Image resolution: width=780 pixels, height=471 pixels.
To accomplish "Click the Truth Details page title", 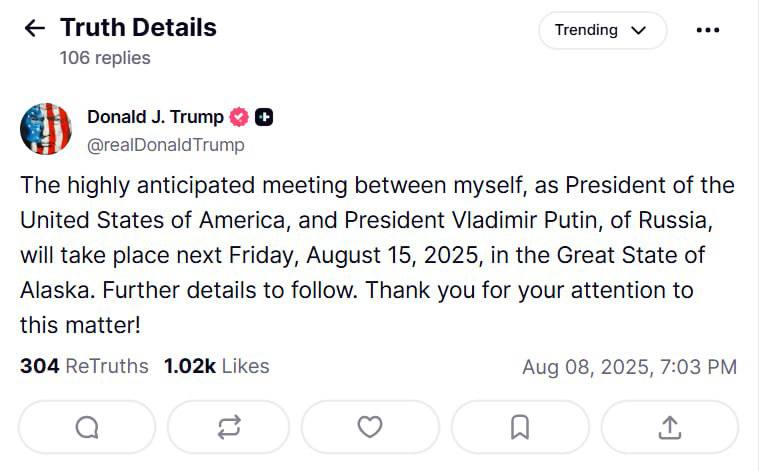I will [138, 27].
